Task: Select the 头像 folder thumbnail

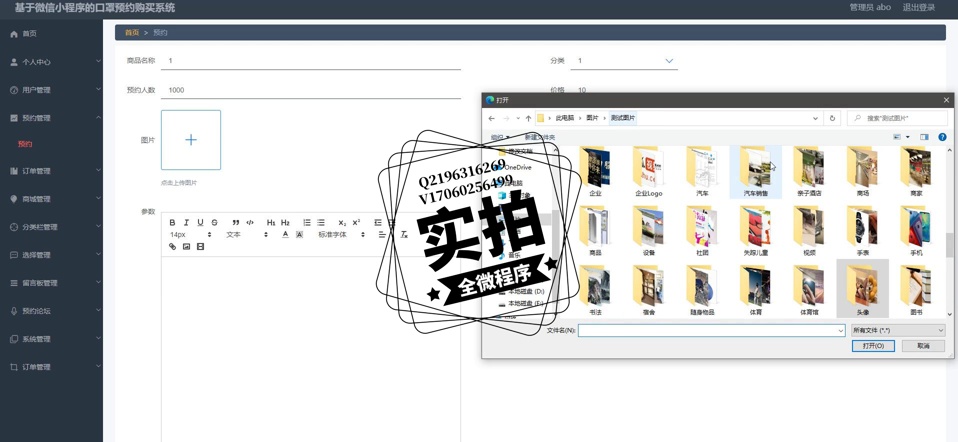Action: pyautogui.click(x=862, y=289)
